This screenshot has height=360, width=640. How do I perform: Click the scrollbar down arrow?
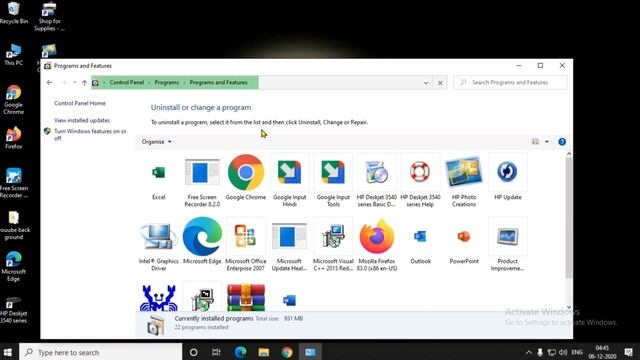(569, 307)
